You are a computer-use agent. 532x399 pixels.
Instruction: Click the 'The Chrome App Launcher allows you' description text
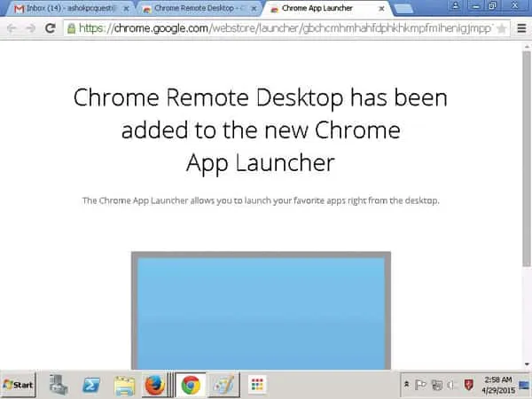tap(261, 201)
